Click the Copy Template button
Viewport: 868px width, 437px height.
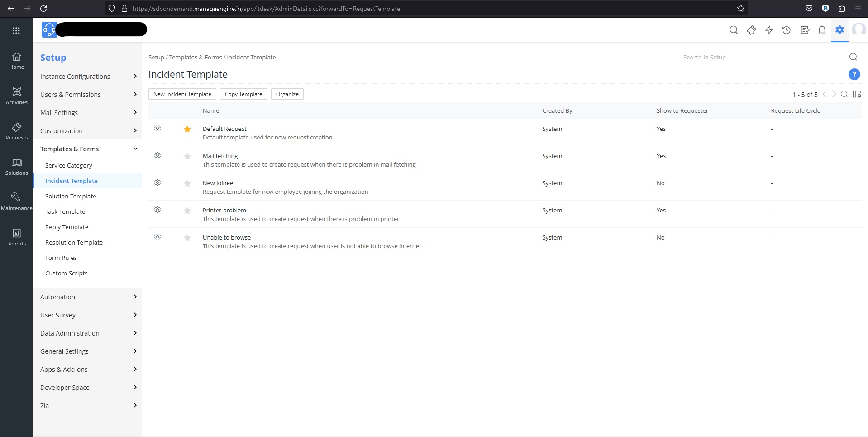243,94
